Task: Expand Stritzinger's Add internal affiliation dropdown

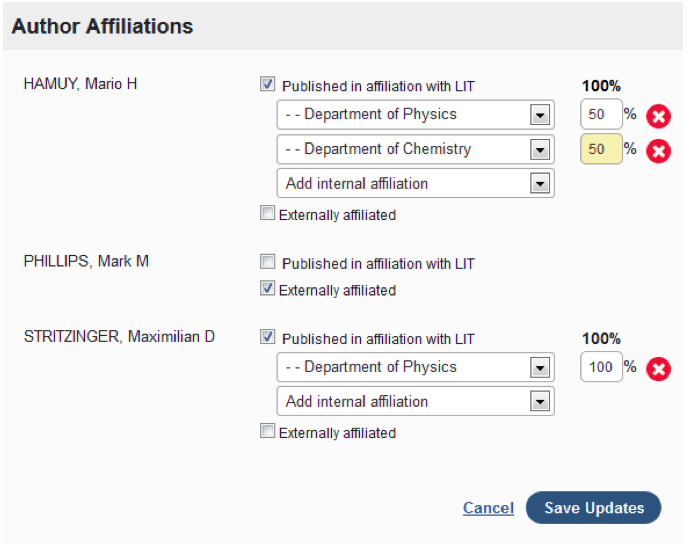Action: [540, 402]
